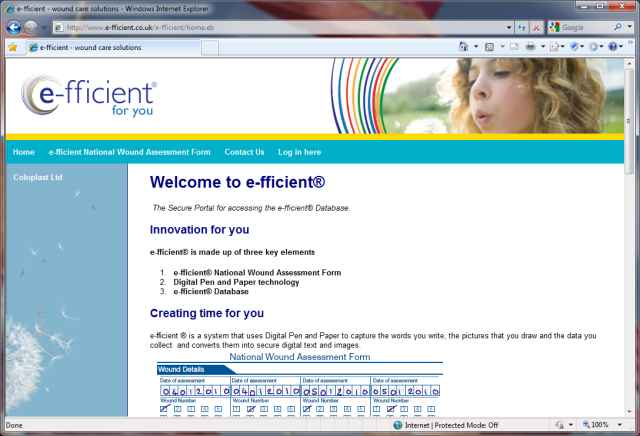This screenshot has width=640, height=436.
Task: Open the Log in here navigation item
Action: coord(299,152)
